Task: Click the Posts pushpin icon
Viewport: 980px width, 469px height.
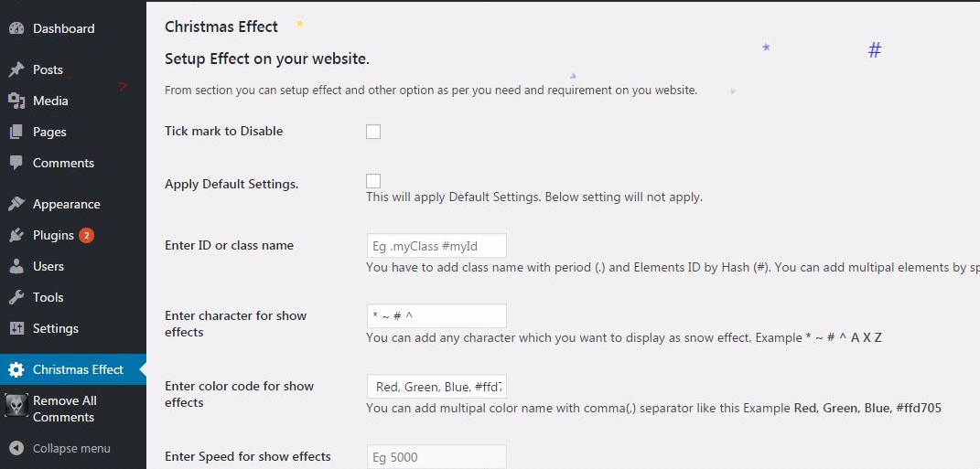Action: [16, 69]
